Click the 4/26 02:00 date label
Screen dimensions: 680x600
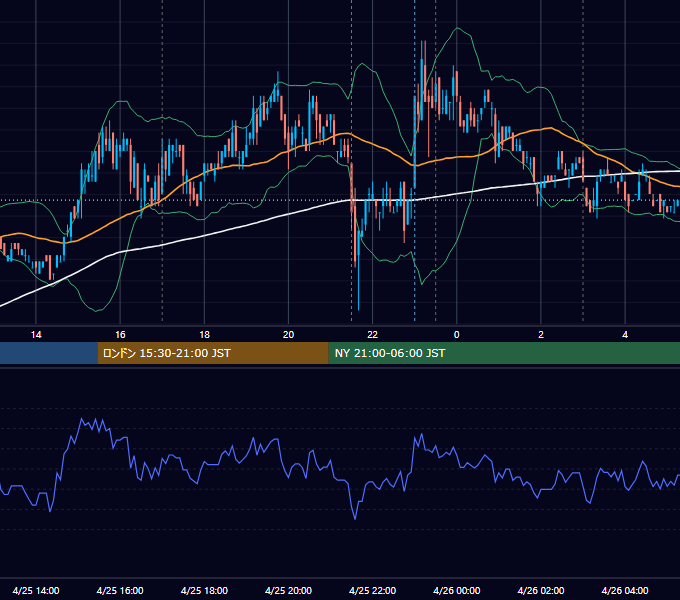coord(541,590)
